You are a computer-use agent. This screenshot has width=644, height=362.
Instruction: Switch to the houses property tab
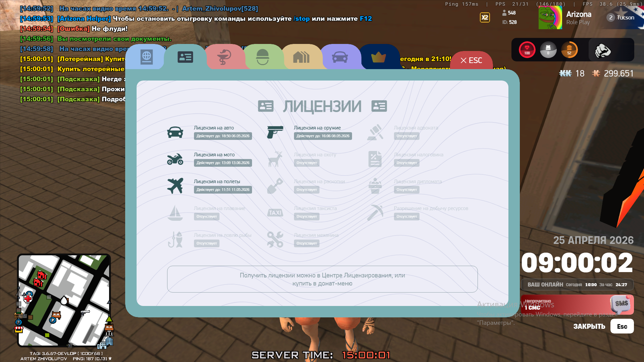point(301,57)
